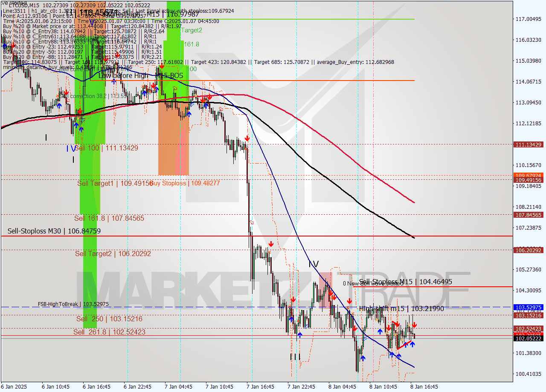The height and width of the screenshot is (392, 546).
Task: Click 'Time C:2025.01.07 04:45:00' text
Action: coord(186,21)
